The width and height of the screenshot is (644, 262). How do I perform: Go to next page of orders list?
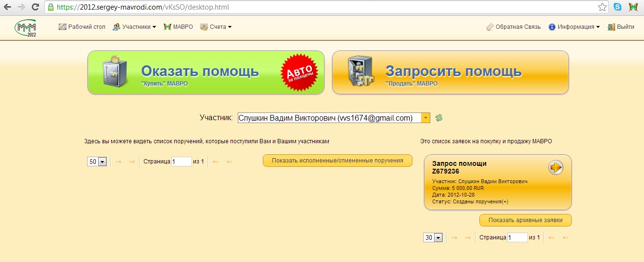[x=216, y=162]
